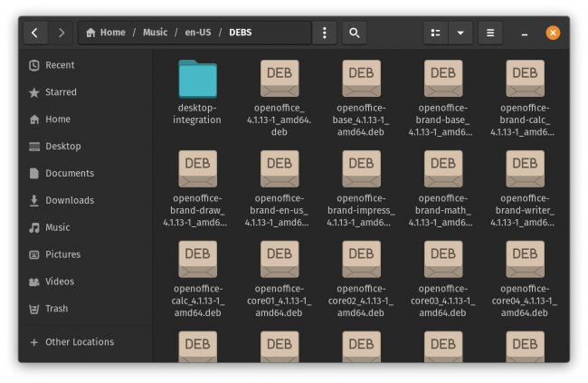588x383 pixels.
Task: Select openoffice-brand-base deb package icon
Action: 443,79
